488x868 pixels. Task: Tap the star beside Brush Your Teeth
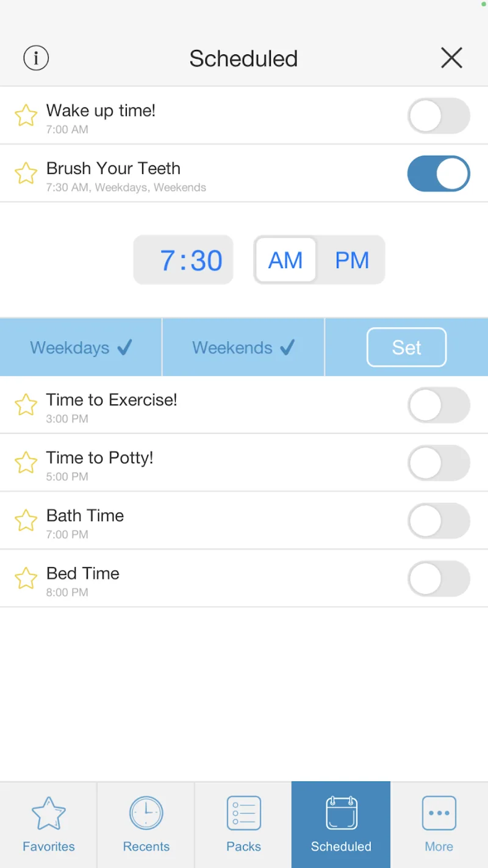[x=26, y=173]
